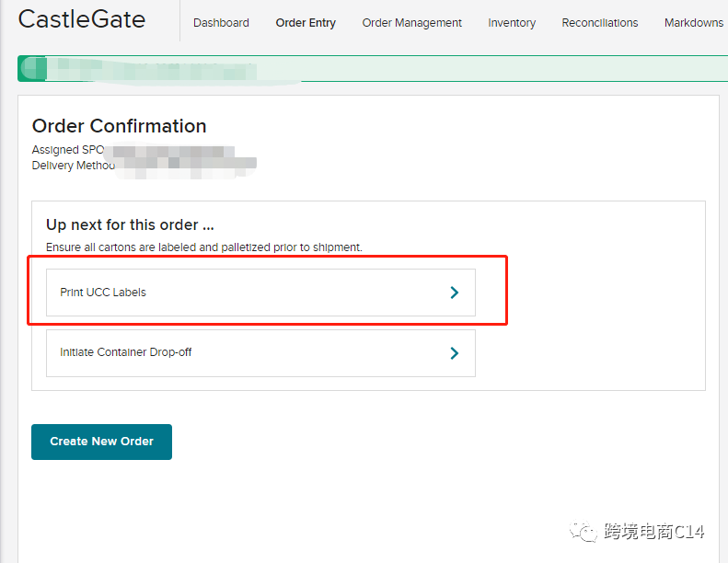Expand Initiate Container Drop-off chevron arrow
This screenshot has height=563, width=728.
click(x=454, y=352)
